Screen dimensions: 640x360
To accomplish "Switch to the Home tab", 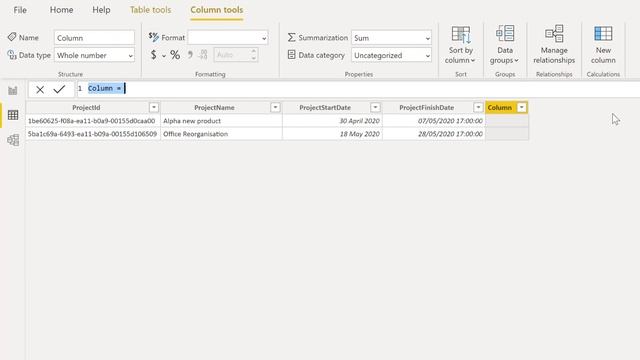I will (62, 10).
